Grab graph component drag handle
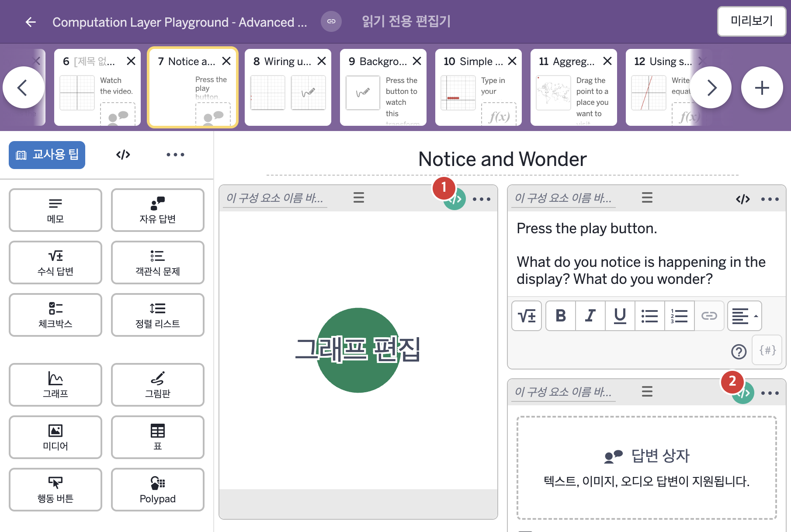Viewport: 791px width, 532px height. tap(359, 198)
